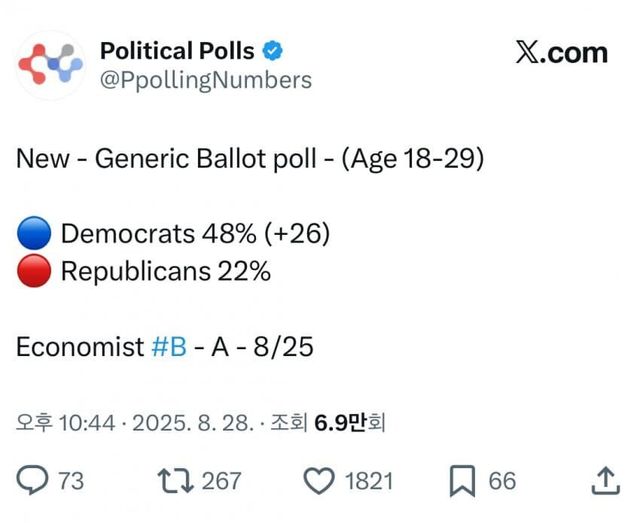Open the @PpollingNumbers handle link
This screenshot has width=640, height=523.
pos(205,80)
